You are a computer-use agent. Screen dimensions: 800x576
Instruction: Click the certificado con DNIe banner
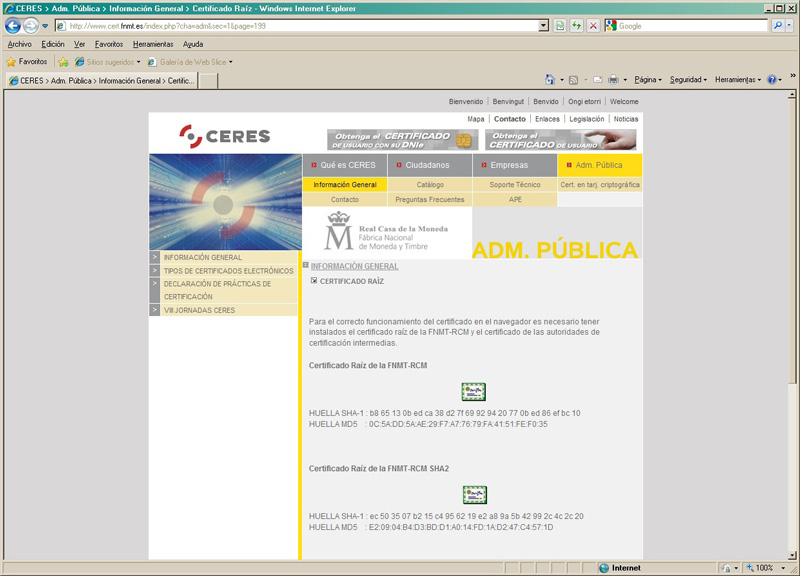(x=403, y=140)
